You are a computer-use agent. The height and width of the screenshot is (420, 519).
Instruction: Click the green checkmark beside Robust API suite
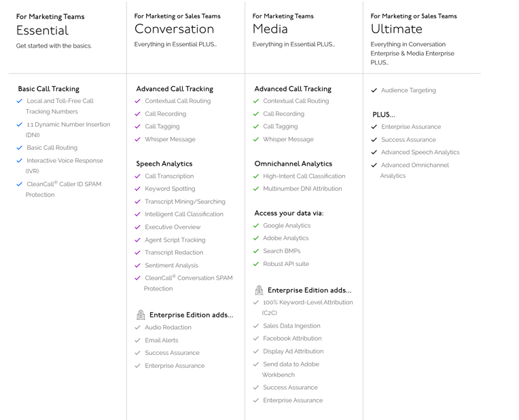(x=256, y=264)
